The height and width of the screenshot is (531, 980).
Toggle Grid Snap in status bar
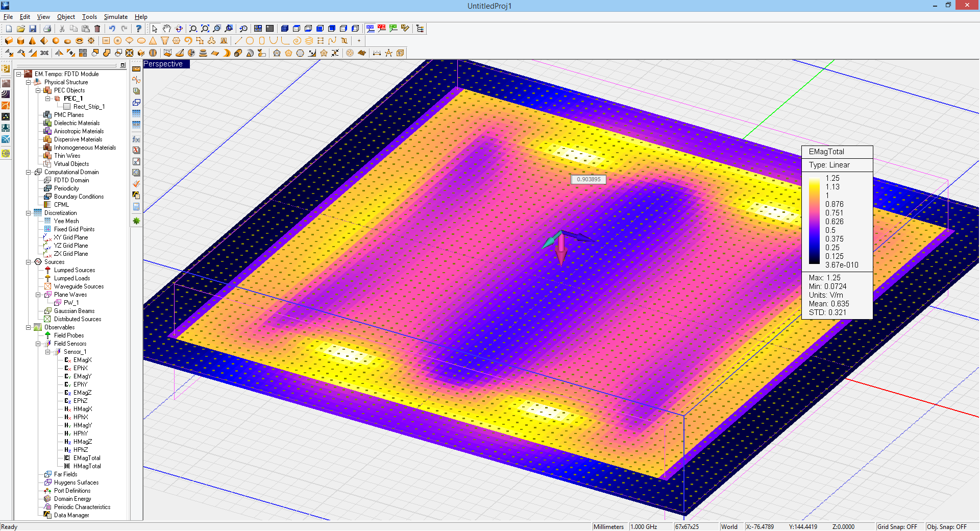(897, 526)
